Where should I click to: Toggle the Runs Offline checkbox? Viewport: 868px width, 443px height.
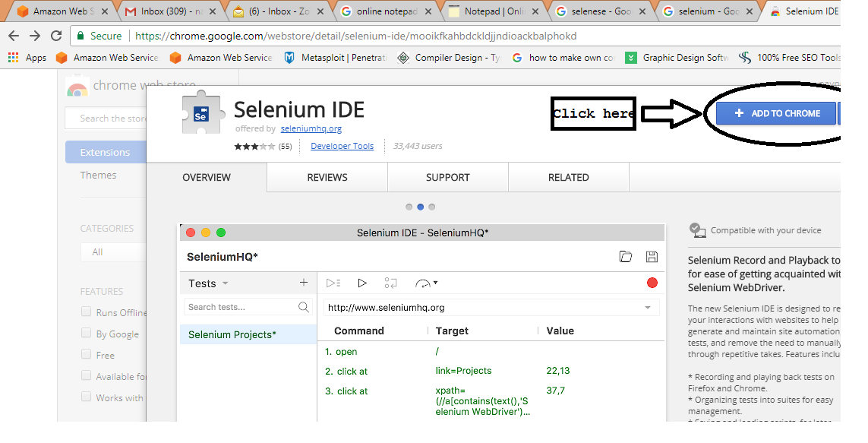click(x=86, y=312)
